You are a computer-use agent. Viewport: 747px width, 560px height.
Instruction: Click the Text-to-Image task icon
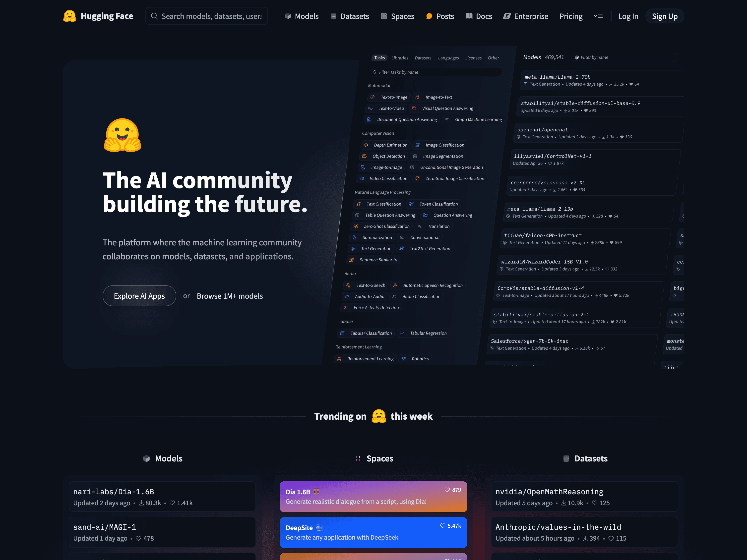pos(373,97)
